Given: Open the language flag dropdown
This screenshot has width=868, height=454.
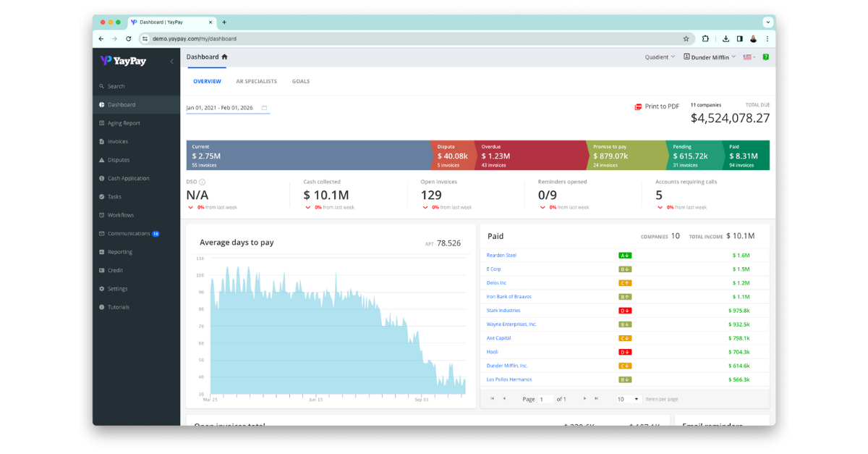Looking at the screenshot, I should (x=749, y=56).
